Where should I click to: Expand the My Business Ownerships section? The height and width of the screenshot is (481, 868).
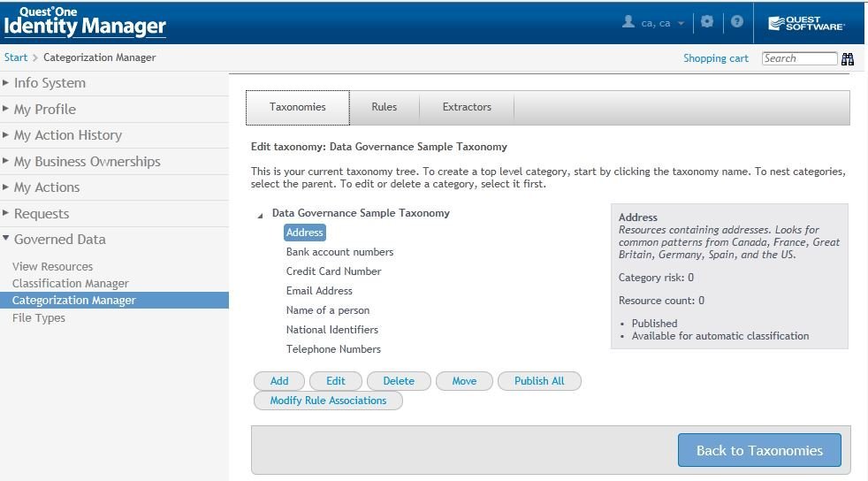tap(87, 162)
